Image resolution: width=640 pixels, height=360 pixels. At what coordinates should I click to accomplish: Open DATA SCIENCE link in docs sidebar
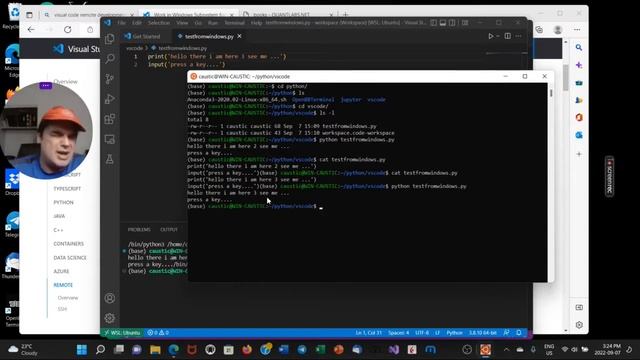pos(70,258)
